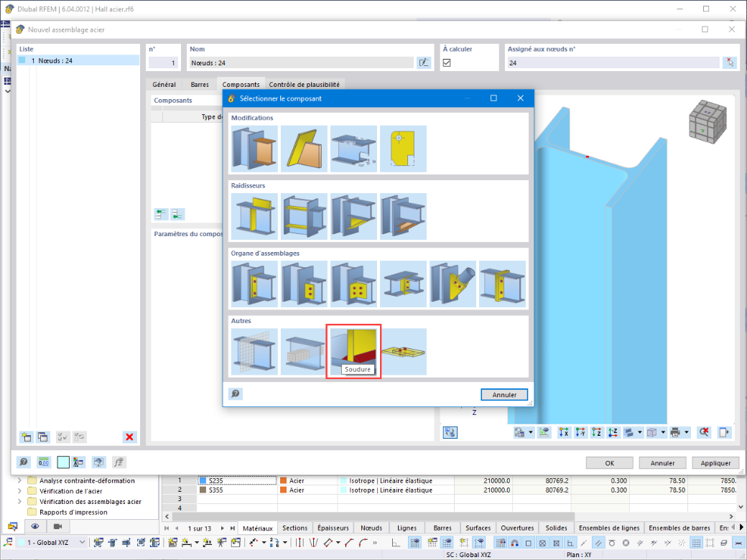Go to next table page arrow beside 1 sur 13

(222, 528)
